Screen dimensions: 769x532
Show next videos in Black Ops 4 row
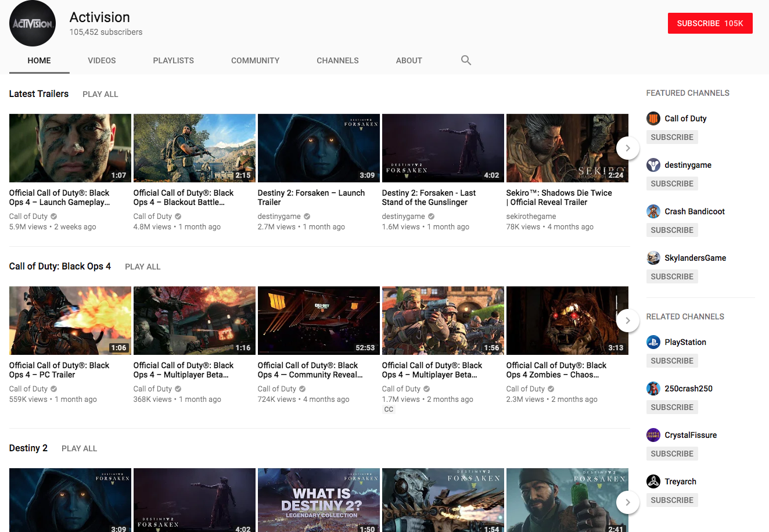pos(628,321)
